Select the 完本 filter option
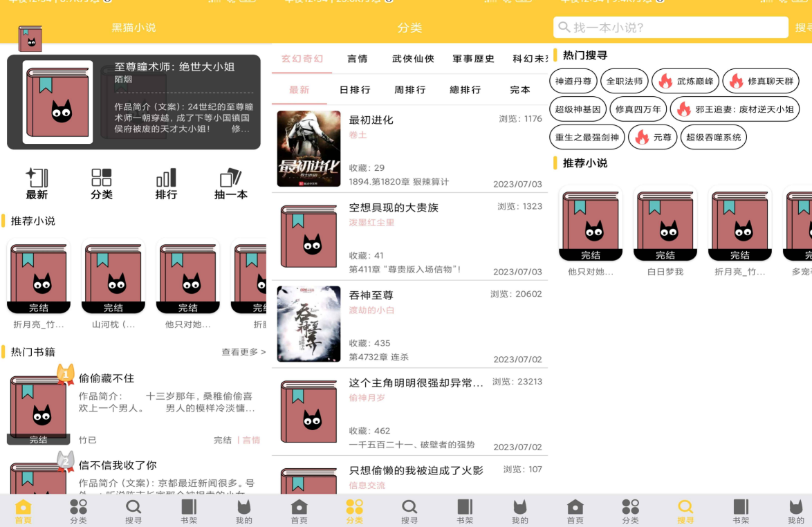The image size is (812, 527). click(519, 89)
